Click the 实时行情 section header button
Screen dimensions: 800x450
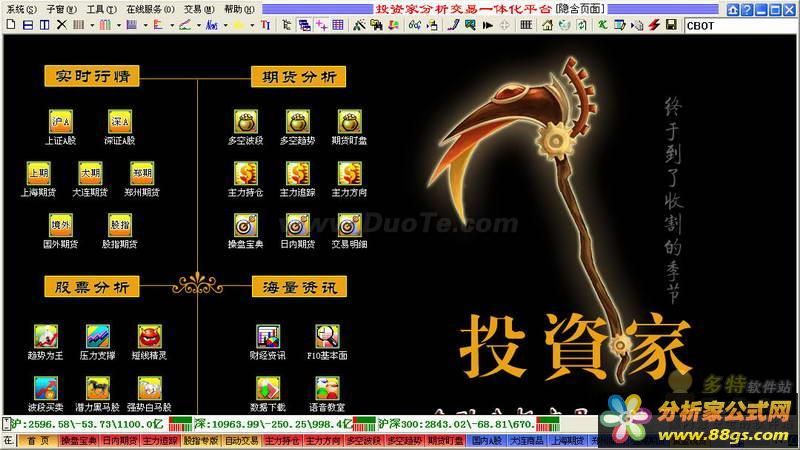(92, 76)
